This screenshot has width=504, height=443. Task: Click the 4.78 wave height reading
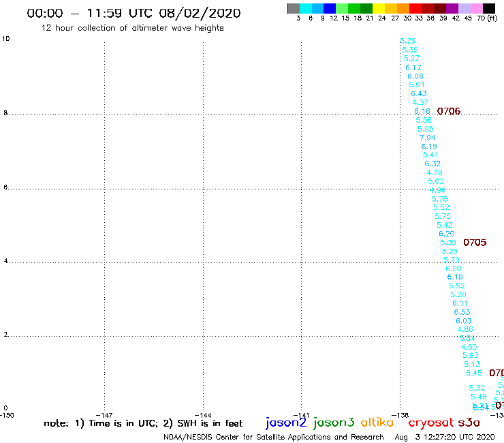tap(435, 172)
